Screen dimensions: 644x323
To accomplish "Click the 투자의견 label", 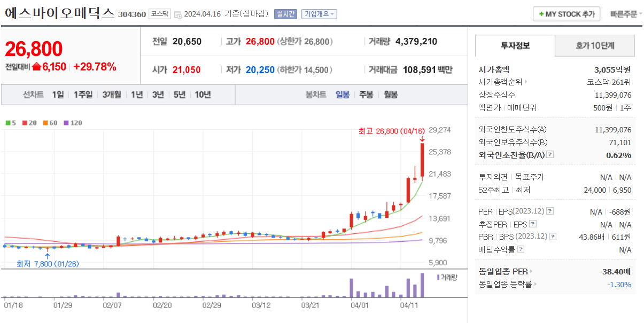I will pos(493,177).
